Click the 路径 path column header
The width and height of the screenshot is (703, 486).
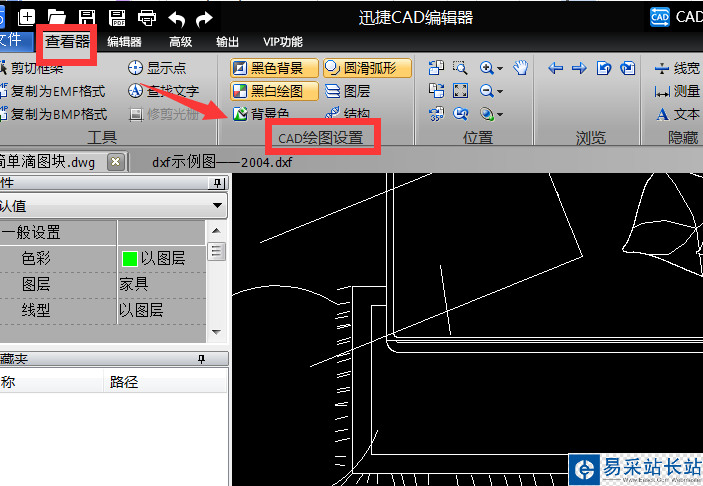coord(165,382)
